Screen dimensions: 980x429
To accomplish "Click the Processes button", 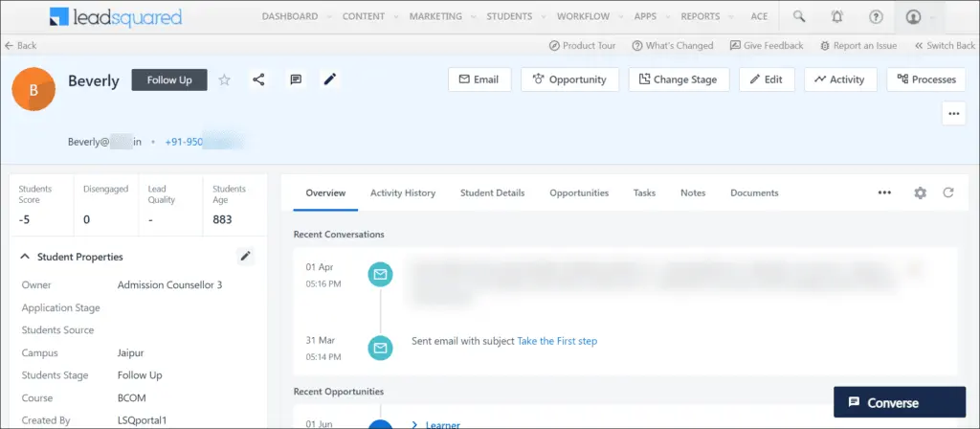I will (x=926, y=79).
